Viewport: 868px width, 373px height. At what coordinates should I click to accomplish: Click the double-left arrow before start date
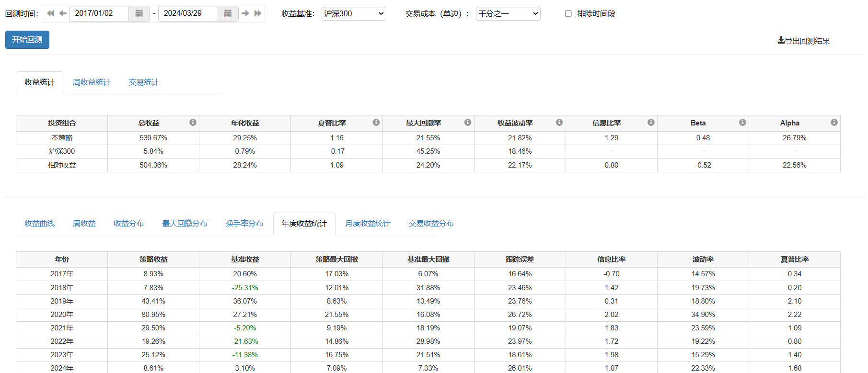coord(50,13)
